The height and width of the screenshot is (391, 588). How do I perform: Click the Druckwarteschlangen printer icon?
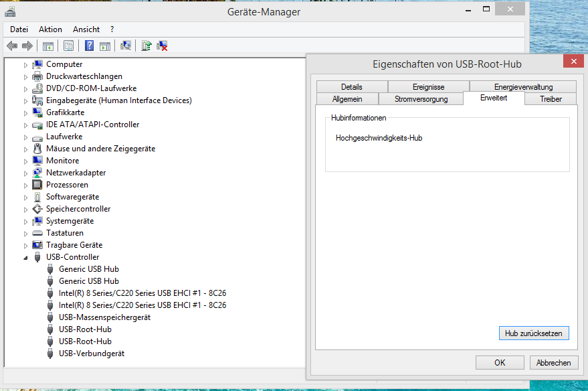[37, 76]
